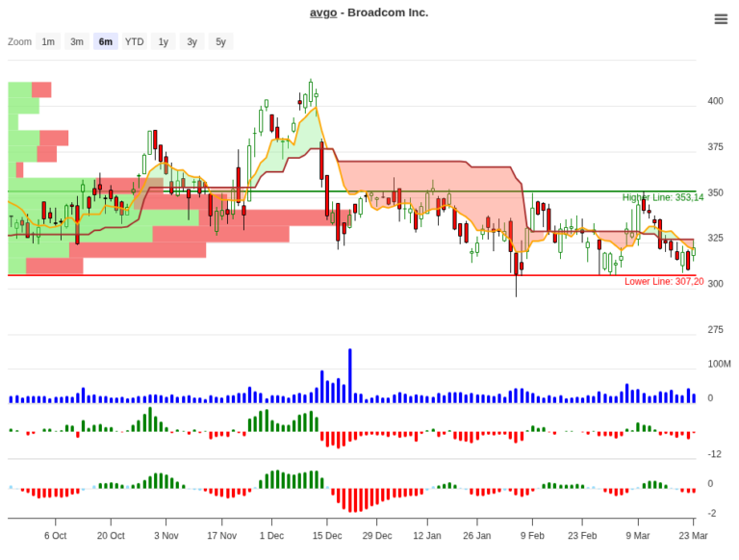
Task: Click the -2 indicator axis label
Action: [712, 514]
